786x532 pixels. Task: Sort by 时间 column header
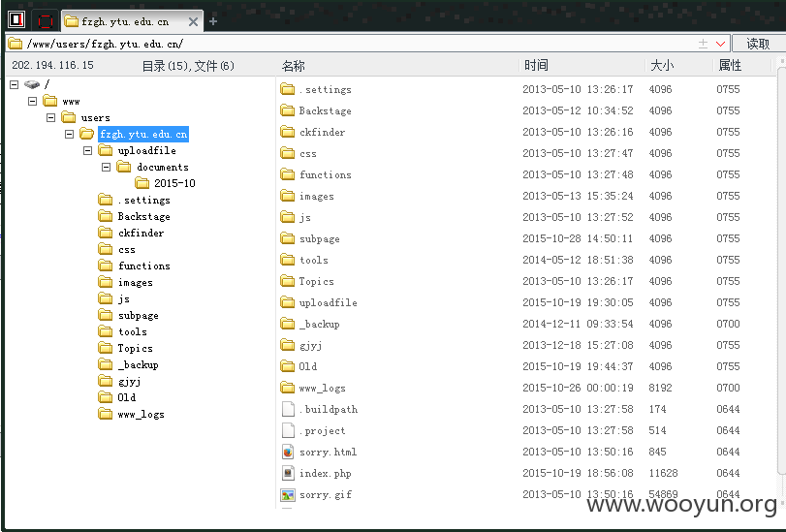[x=536, y=65]
